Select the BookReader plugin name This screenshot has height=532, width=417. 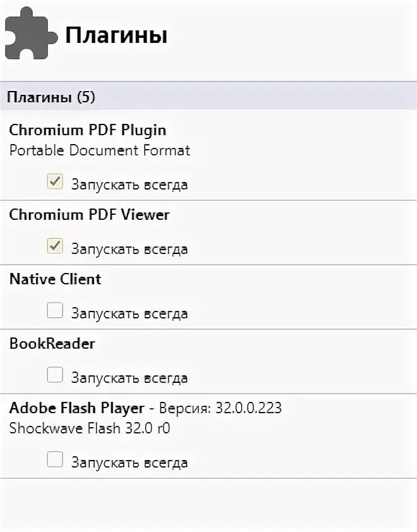(x=52, y=344)
